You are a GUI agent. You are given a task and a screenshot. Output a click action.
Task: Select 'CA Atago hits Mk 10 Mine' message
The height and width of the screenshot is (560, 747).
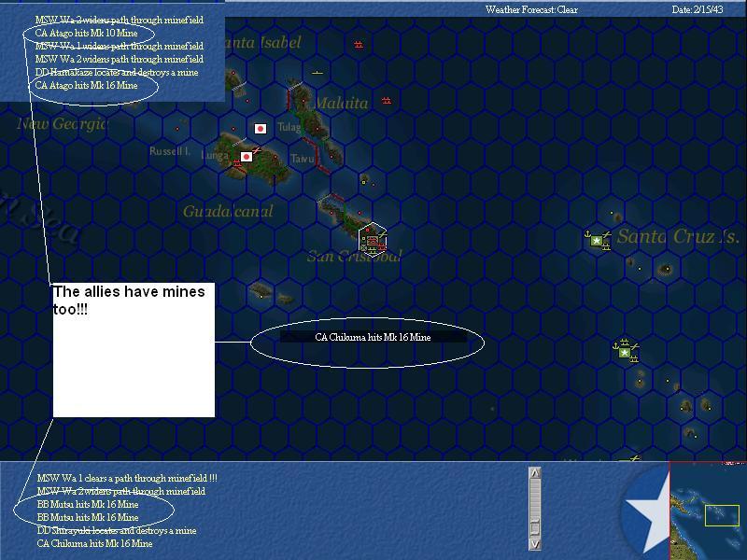pos(86,34)
